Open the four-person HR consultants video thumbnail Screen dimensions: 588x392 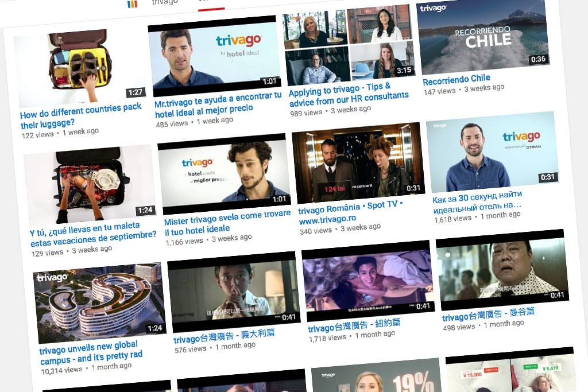point(349,45)
